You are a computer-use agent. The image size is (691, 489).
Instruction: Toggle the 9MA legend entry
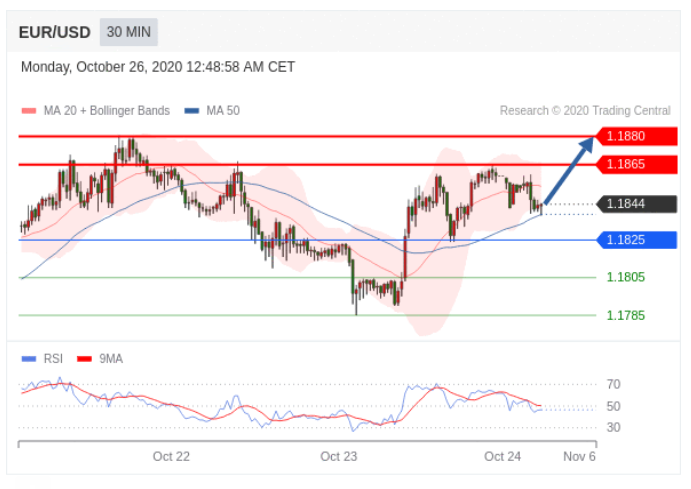[100, 359]
